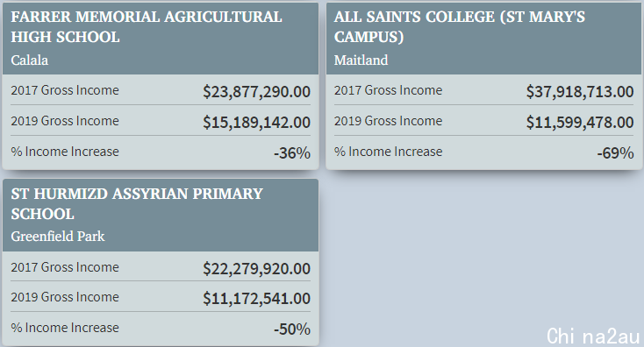
Task: Click the Maitland location label
Action: point(361,60)
